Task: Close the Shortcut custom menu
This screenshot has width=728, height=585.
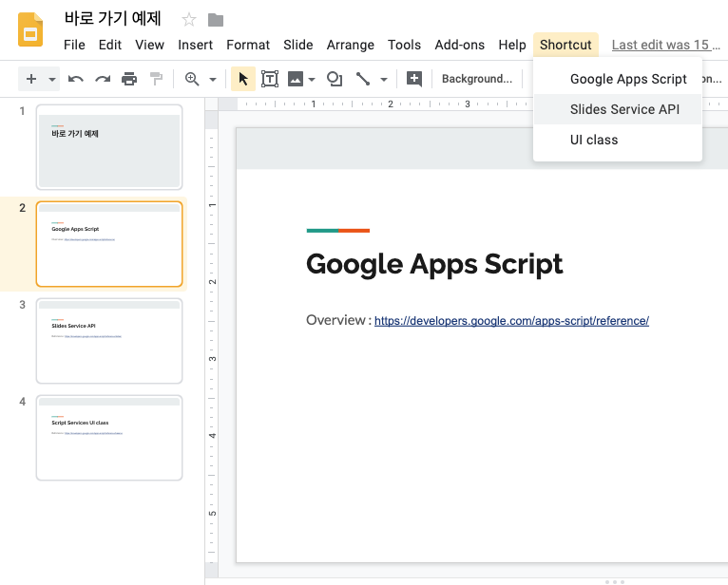Action: [565, 45]
